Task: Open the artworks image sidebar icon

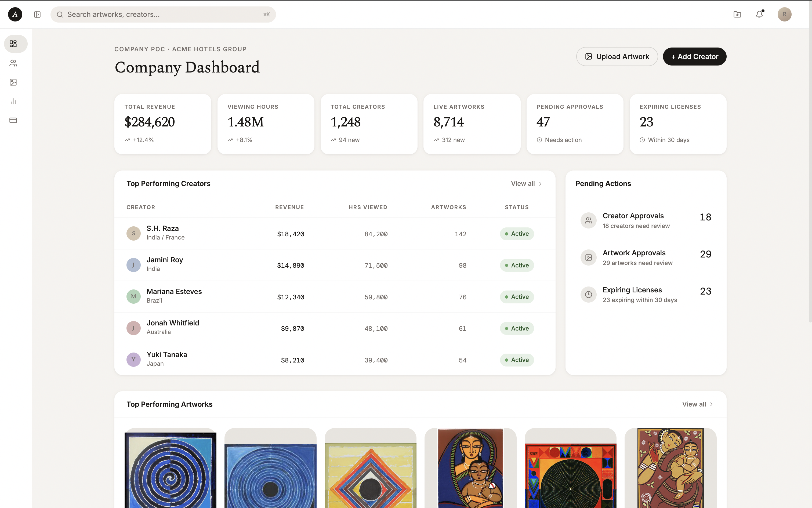Action: click(13, 82)
